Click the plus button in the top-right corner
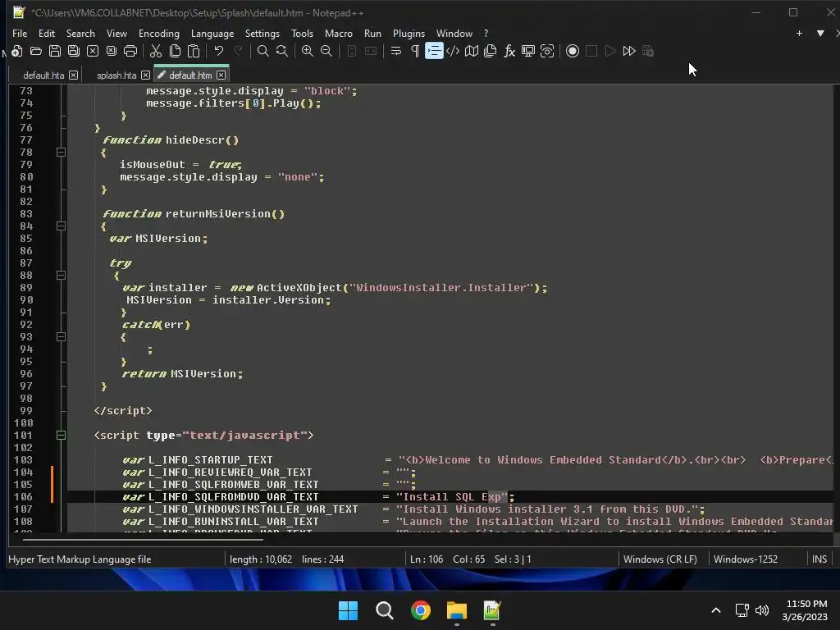Viewport: 840px width, 630px height. click(799, 33)
